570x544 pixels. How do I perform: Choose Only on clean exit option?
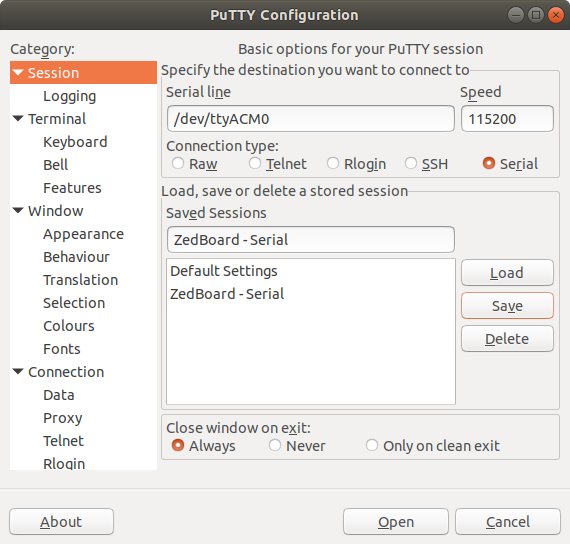point(372,445)
